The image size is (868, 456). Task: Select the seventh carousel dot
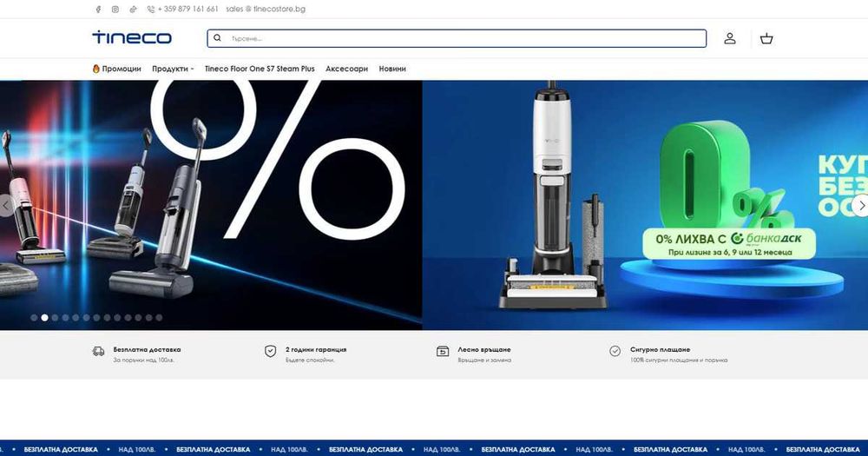point(96,318)
